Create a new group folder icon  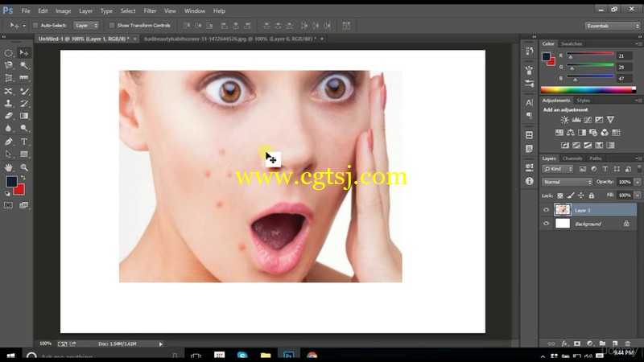602,343
